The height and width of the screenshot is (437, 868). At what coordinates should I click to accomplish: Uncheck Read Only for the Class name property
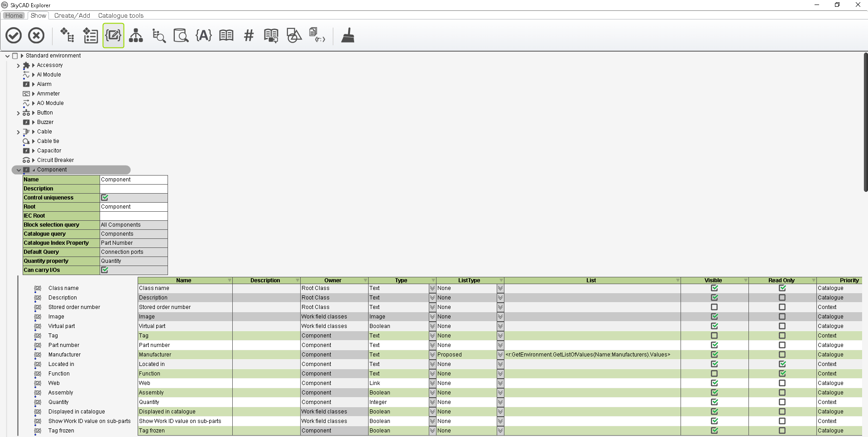[782, 288]
